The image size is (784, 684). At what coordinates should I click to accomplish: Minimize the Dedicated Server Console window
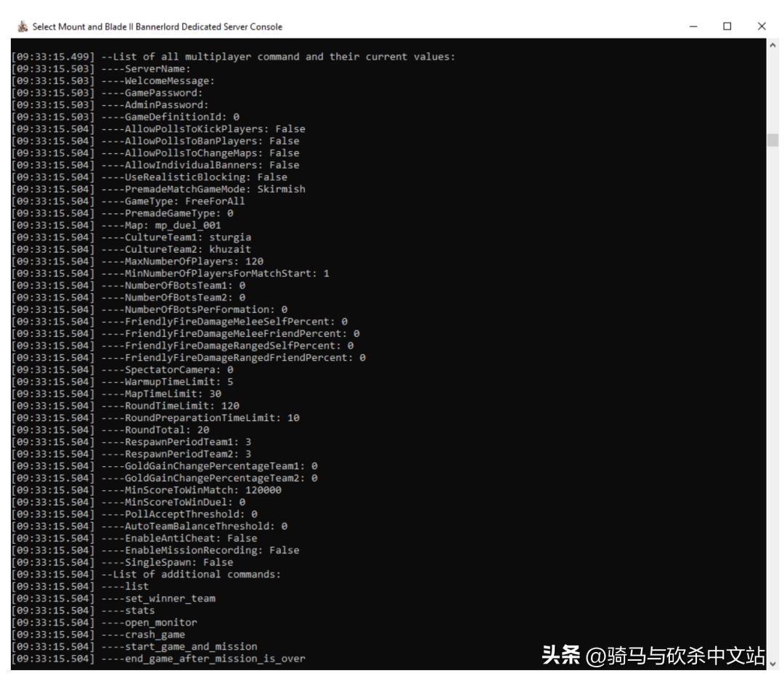[x=693, y=26]
